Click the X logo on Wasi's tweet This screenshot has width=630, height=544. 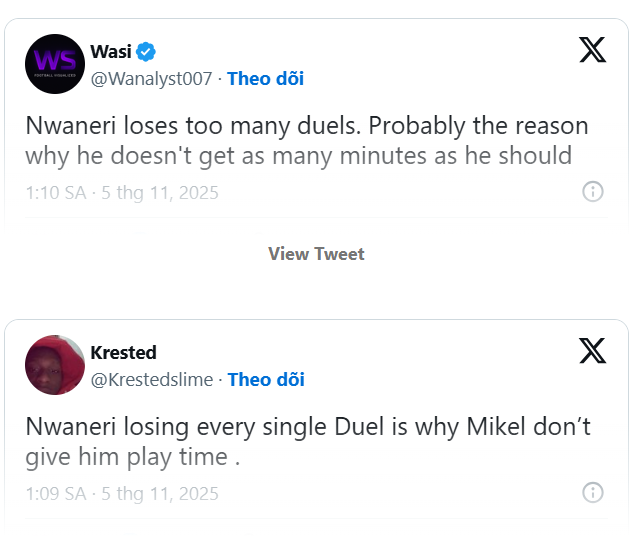tap(593, 49)
